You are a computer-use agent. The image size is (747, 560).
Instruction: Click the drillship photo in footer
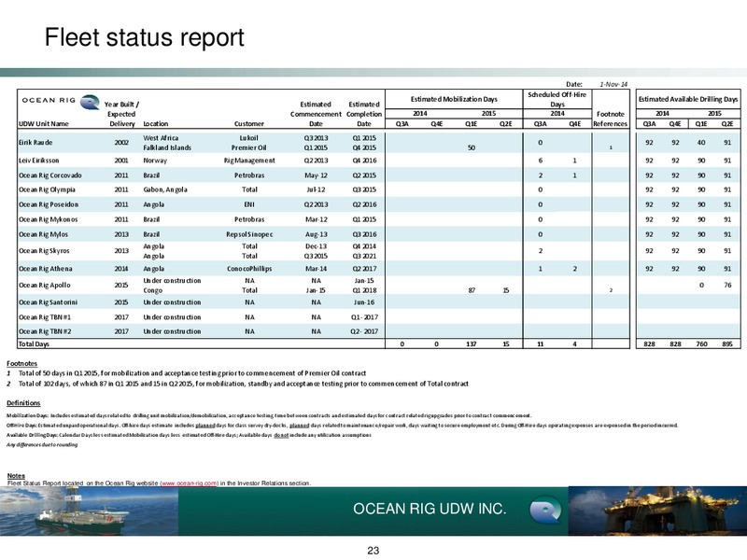[89, 511]
